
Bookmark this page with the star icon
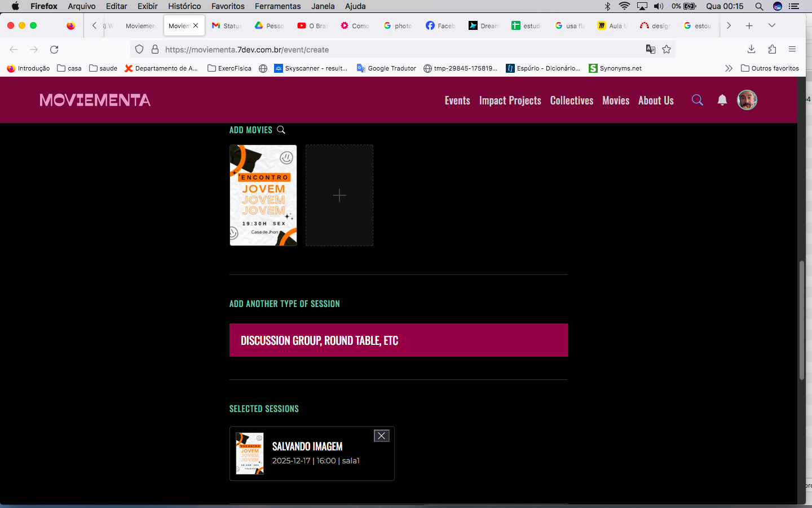667,50
